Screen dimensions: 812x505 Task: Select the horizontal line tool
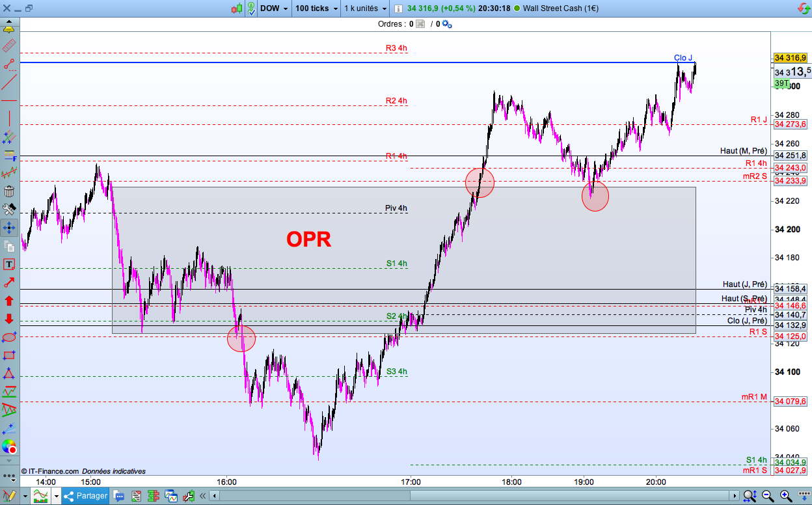click(x=9, y=101)
